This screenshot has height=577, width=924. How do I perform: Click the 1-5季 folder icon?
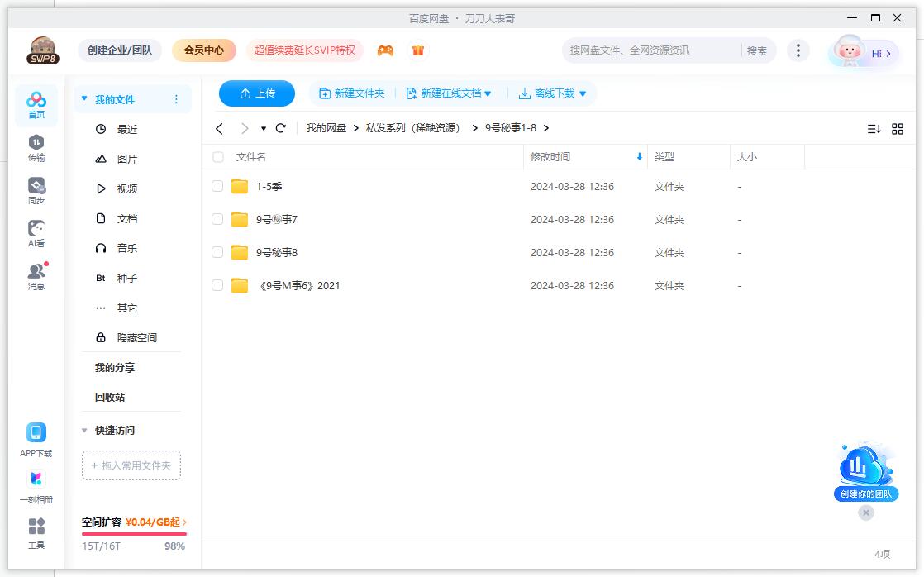pos(239,186)
